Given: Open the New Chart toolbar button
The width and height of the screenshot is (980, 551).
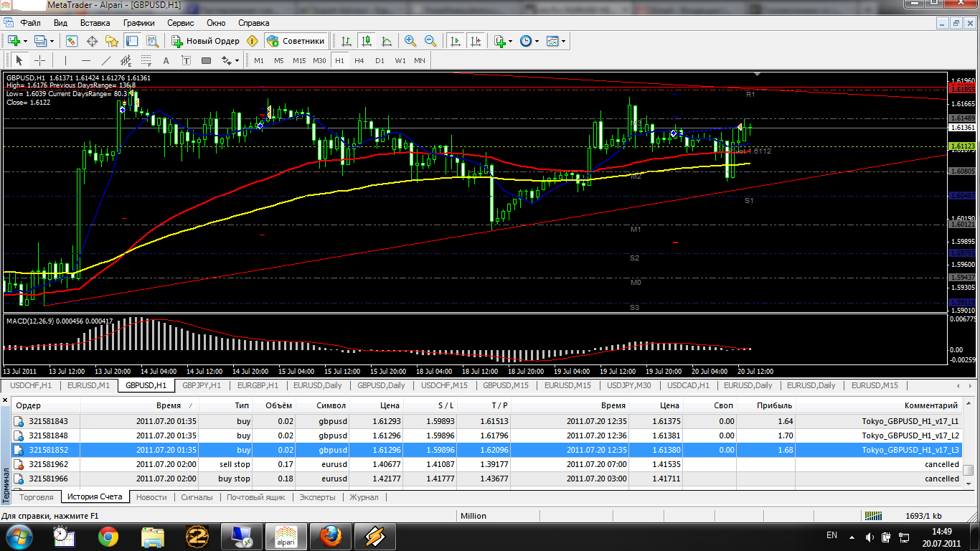Looking at the screenshot, I should pyautogui.click(x=14, y=41).
